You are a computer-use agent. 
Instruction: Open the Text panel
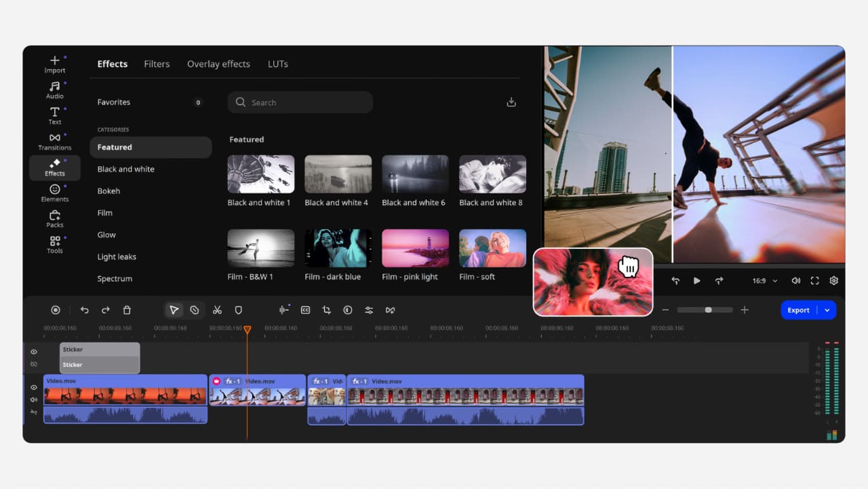[x=54, y=114]
